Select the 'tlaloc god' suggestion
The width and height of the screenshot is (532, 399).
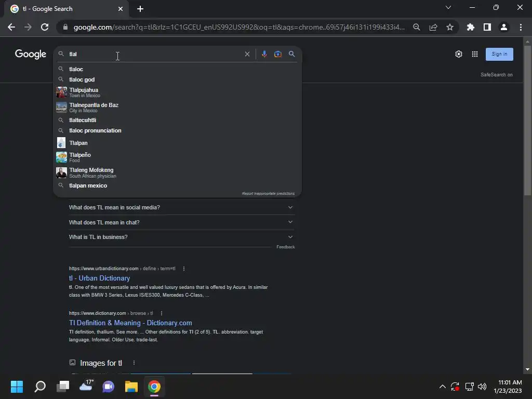(178, 79)
